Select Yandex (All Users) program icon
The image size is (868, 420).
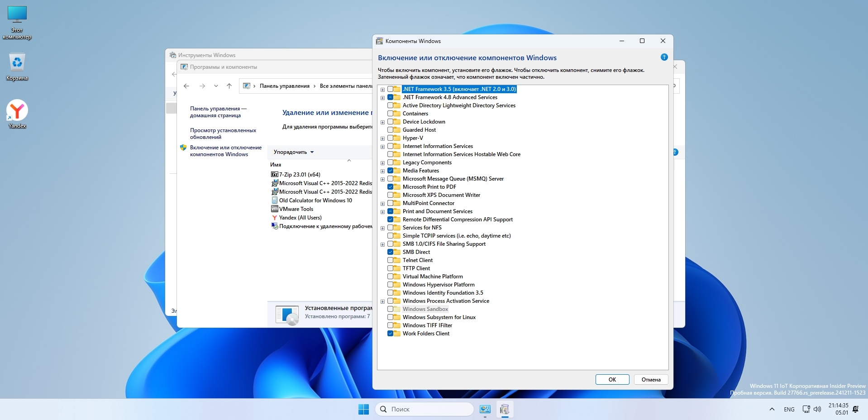(x=274, y=218)
